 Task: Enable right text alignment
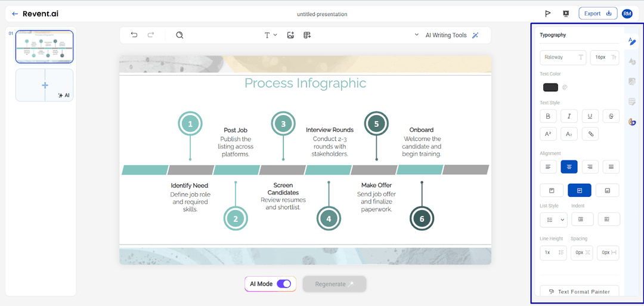click(590, 167)
